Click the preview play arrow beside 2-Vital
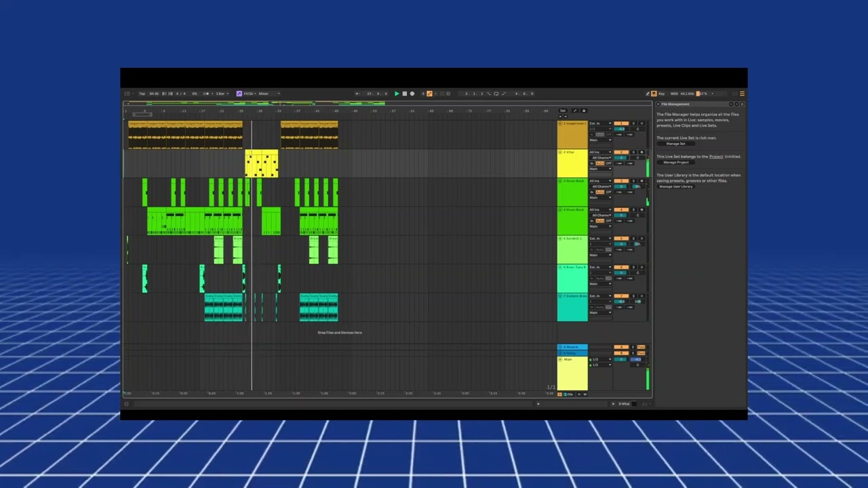The height and width of the screenshot is (488, 868). click(613, 404)
